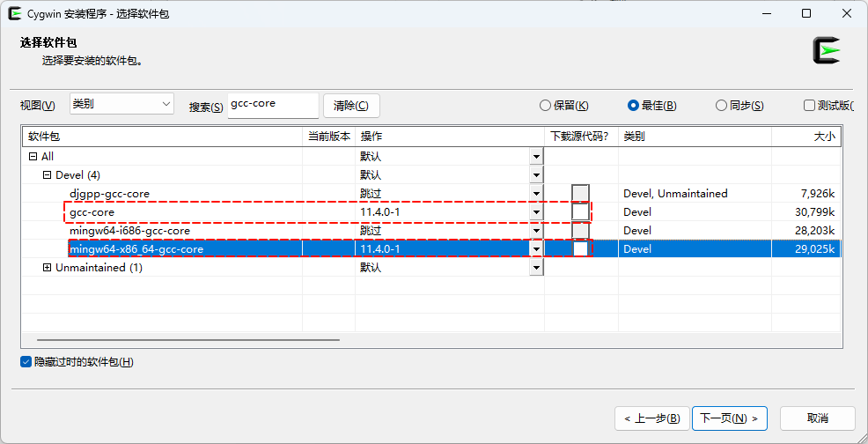Click the 操作 column header
The width and height of the screenshot is (868, 444).
point(450,137)
